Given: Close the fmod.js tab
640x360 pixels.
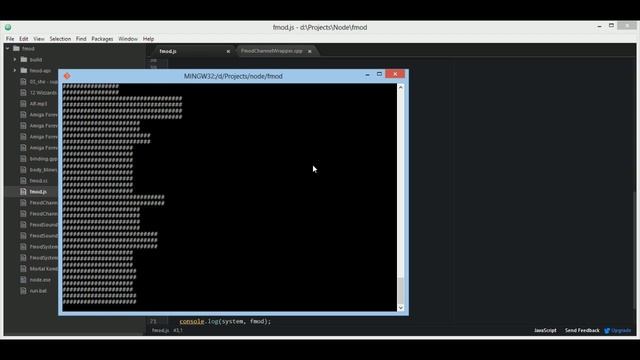Looking at the screenshot, I should 228,51.
